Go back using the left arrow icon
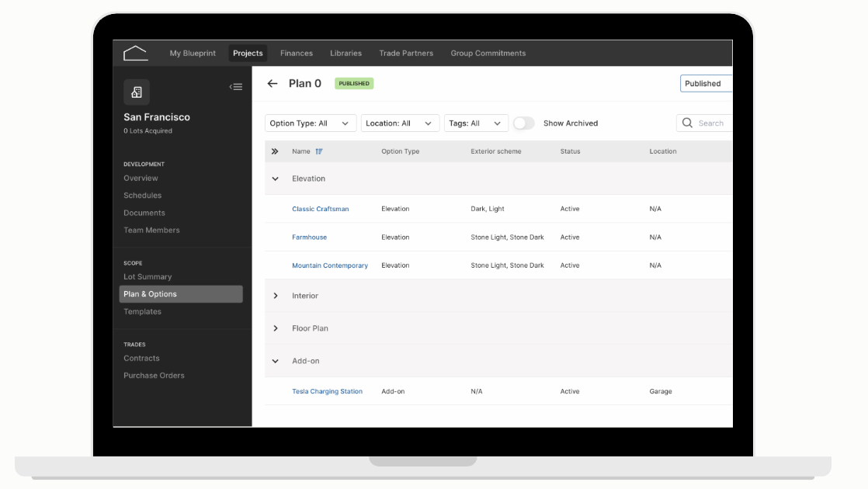This screenshot has height=489, width=868. click(273, 84)
